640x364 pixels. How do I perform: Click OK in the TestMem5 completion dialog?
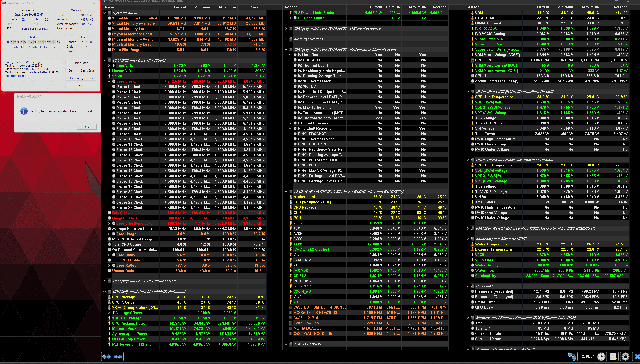tap(87, 127)
